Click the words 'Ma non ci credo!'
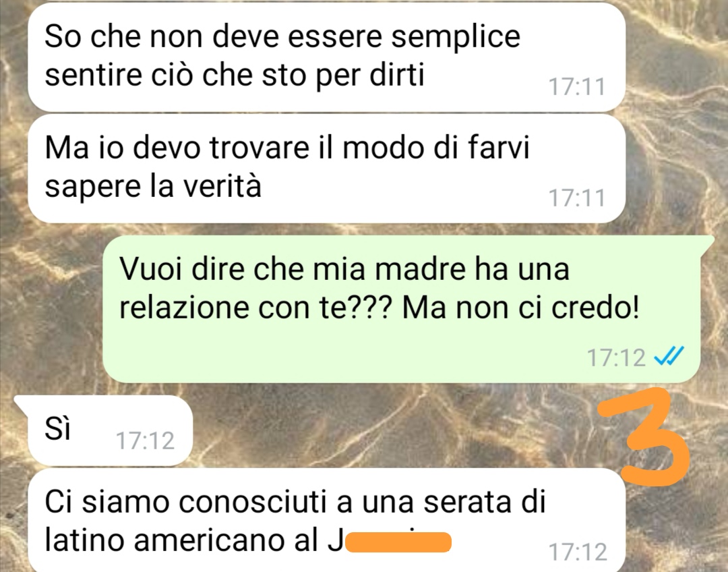The image size is (728, 572). (520, 307)
